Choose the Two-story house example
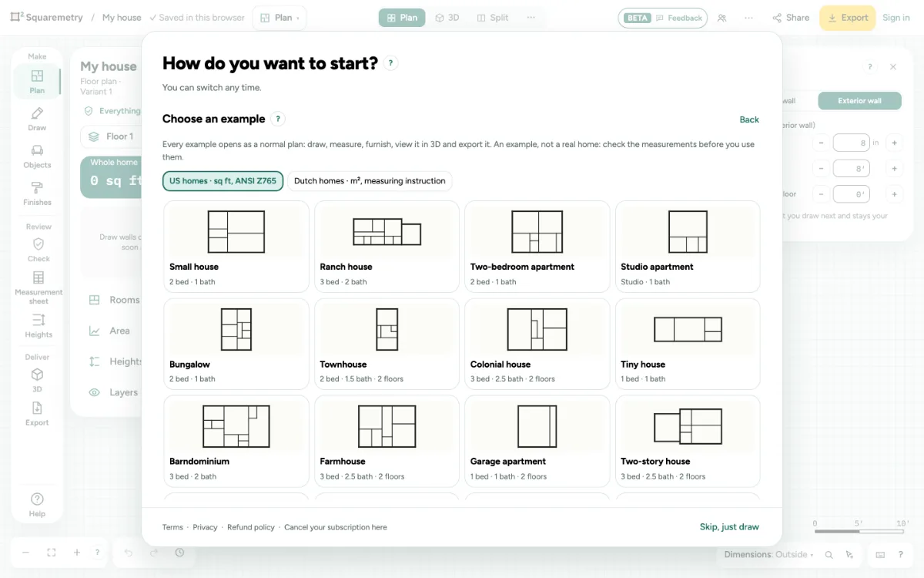Image resolution: width=924 pixels, height=578 pixels. pyautogui.click(x=688, y=442)
